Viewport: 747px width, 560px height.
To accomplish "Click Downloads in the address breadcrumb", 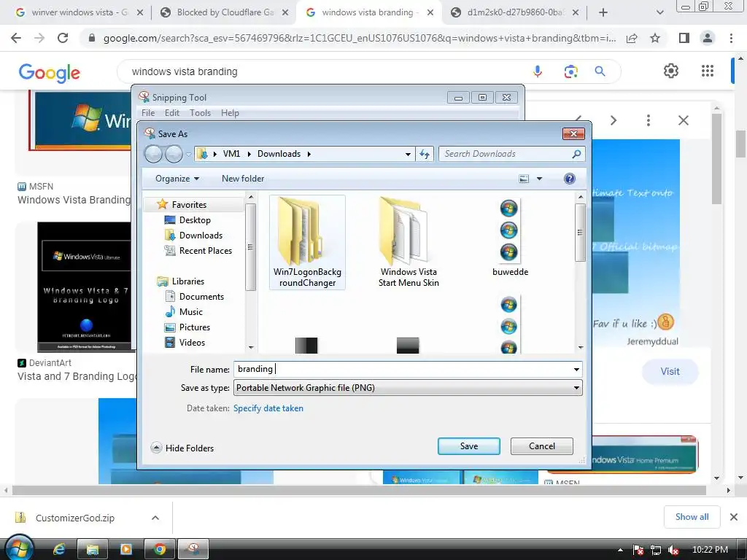I will [279, 154].
